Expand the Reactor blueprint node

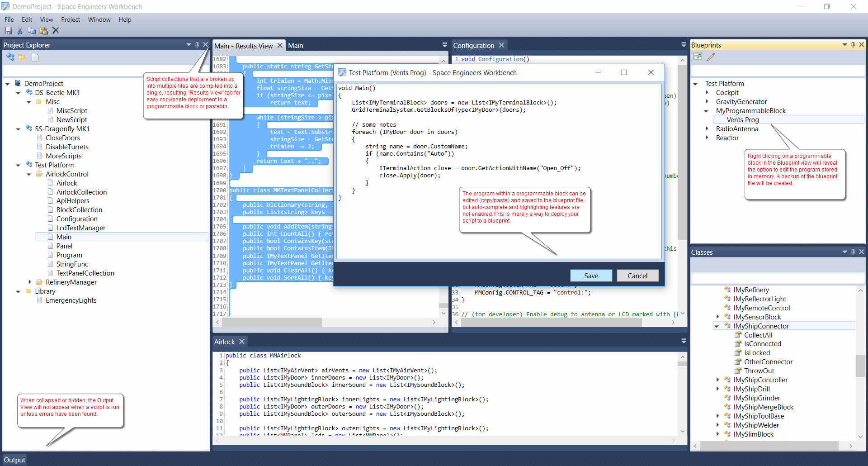707,138
